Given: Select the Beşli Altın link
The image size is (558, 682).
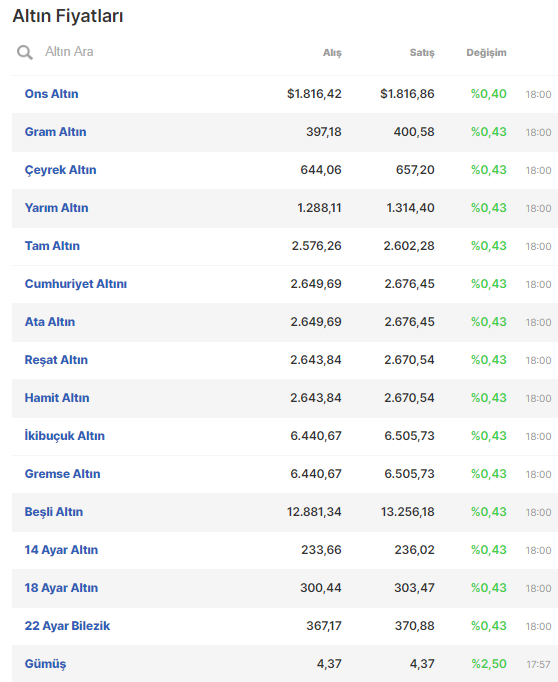Looking at the screenshot, I should (x=54, y=512).
